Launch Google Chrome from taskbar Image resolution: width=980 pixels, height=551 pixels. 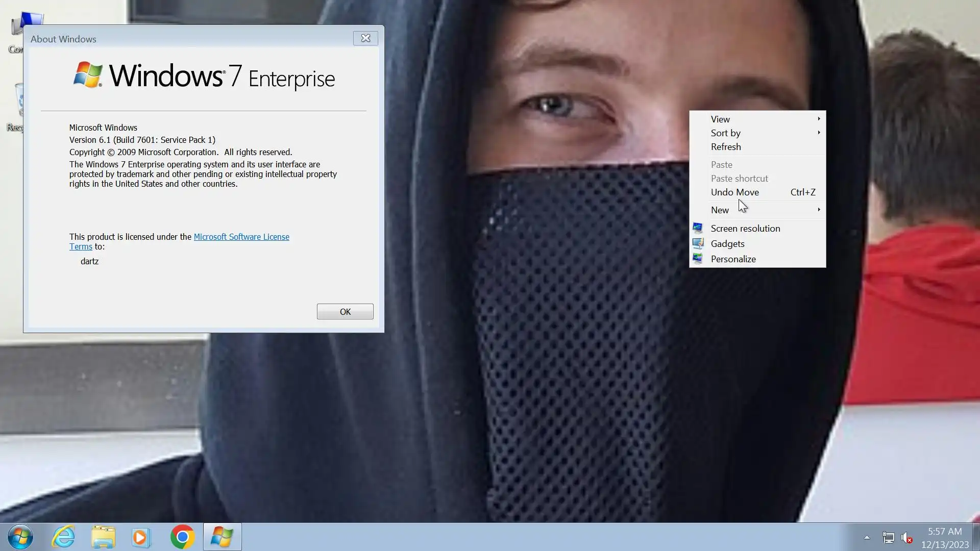pos(182,537)
